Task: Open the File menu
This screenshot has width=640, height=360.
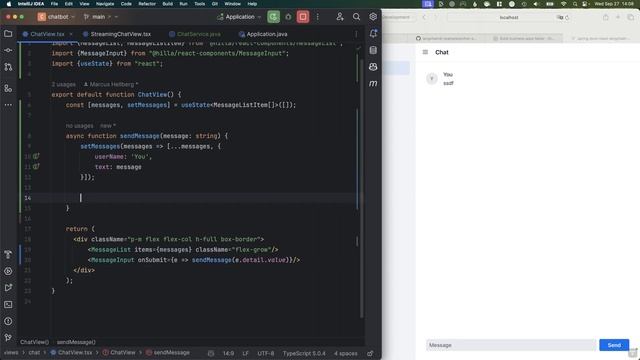Action: (x=54, y=4)
